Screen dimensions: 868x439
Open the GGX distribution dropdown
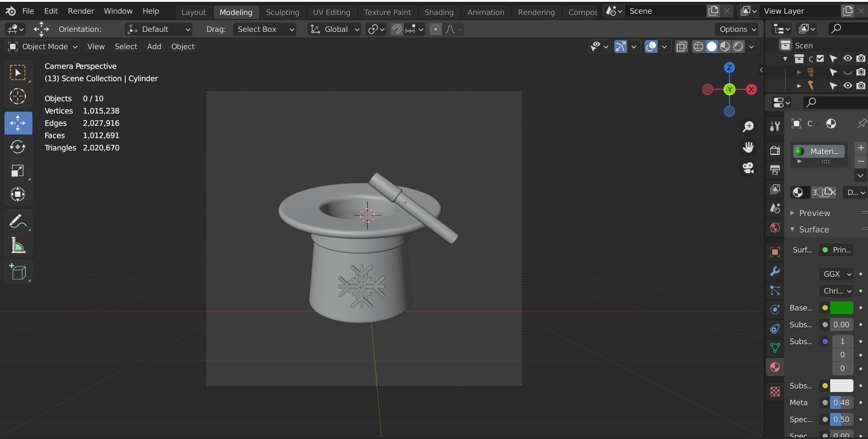click(x=836, y=274)
